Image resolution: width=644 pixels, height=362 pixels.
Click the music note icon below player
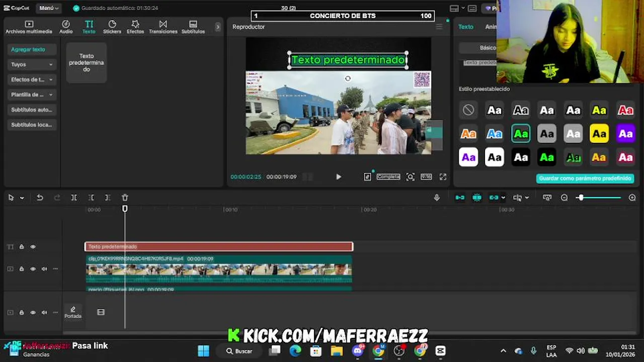coord(367,177)
